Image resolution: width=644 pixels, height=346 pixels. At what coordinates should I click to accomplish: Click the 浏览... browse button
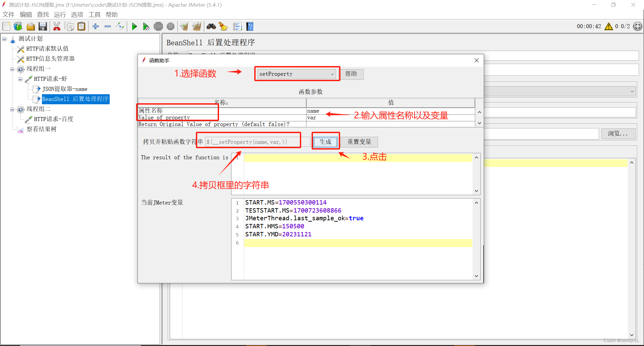pos(618,133)
